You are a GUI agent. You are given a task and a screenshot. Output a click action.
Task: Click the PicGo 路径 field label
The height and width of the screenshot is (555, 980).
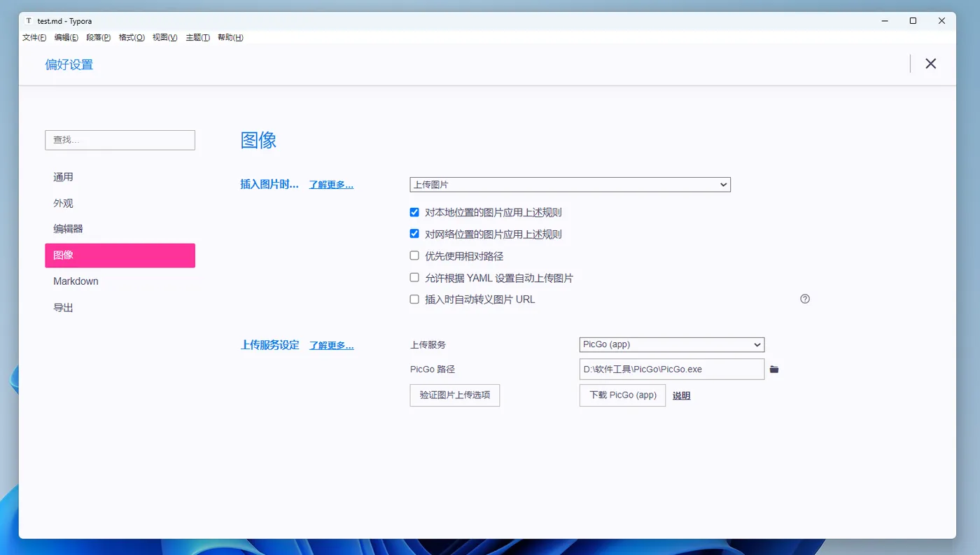click(433, 369)
